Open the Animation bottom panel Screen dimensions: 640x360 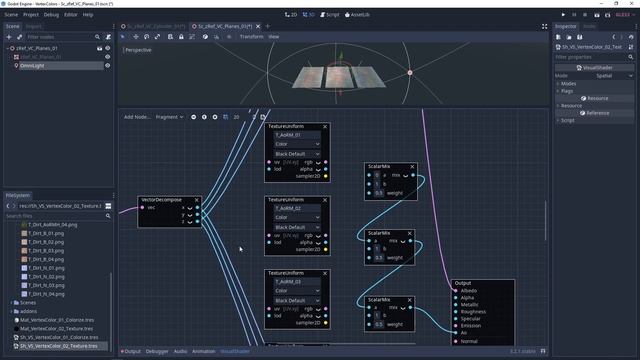click(x=203, y=351)
